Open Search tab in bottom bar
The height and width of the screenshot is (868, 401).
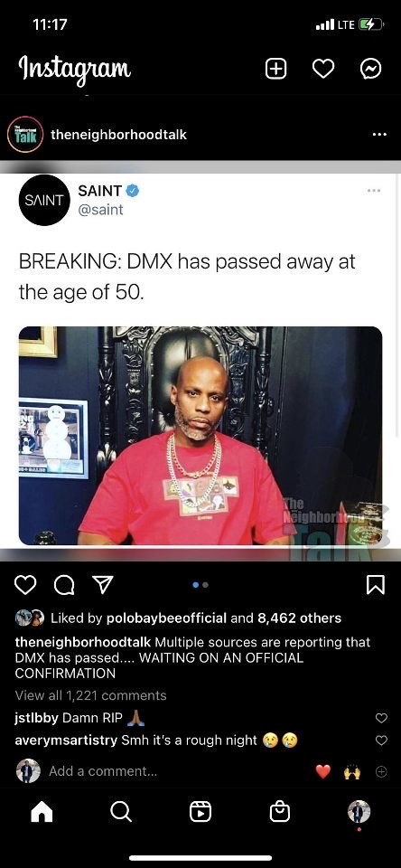point(121,812)
